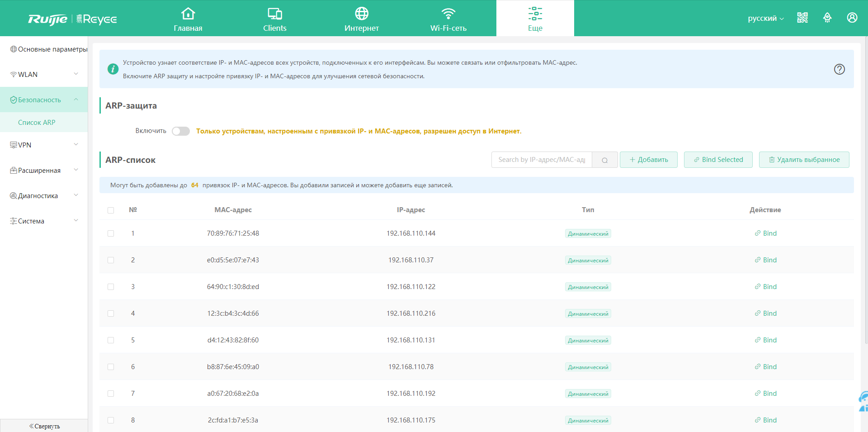Image resolution: width=868 pixels, height=432 pixels.
Task: Bind the 192.168.110.122 entry
Action: pyautogui.click(x=765, y=287)
